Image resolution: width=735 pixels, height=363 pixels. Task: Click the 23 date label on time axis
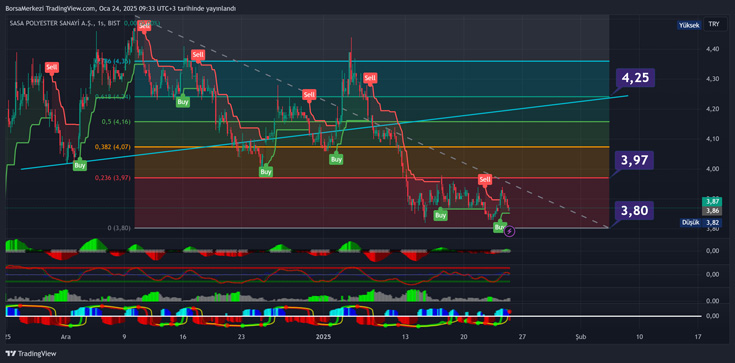[241, 337]
